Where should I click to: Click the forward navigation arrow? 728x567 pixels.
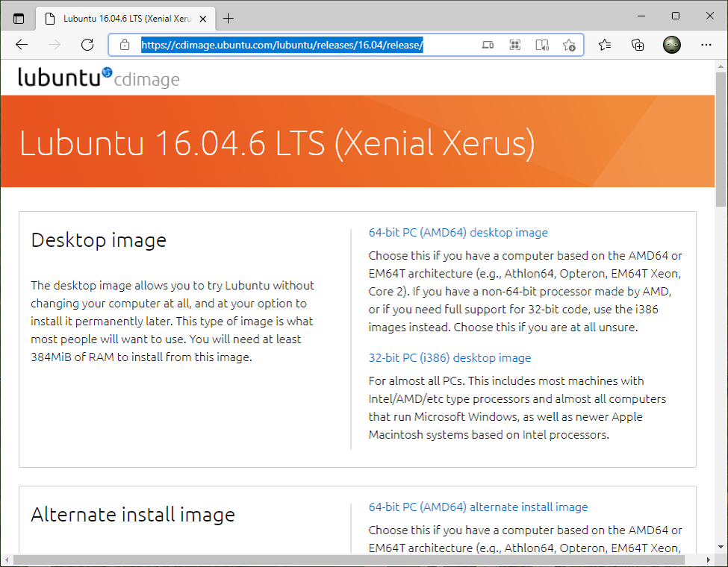55,45
